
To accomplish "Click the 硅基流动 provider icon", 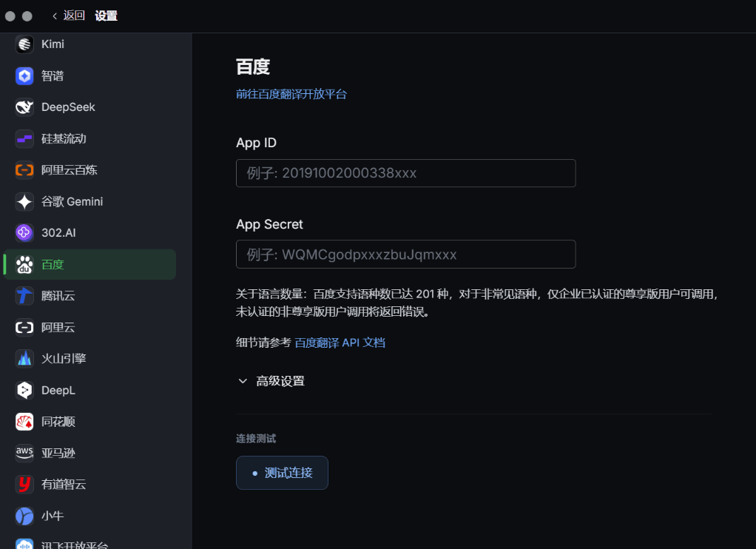I will point(24,139).
